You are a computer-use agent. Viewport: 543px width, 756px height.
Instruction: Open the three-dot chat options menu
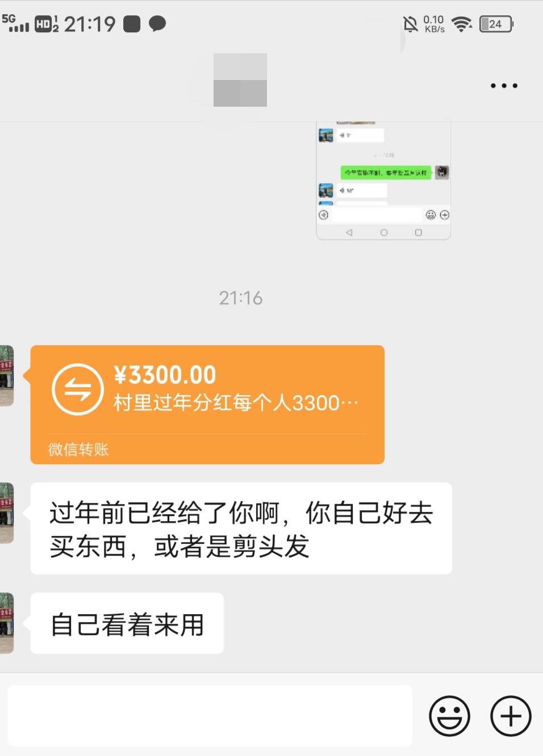click(x=504, y=86)
